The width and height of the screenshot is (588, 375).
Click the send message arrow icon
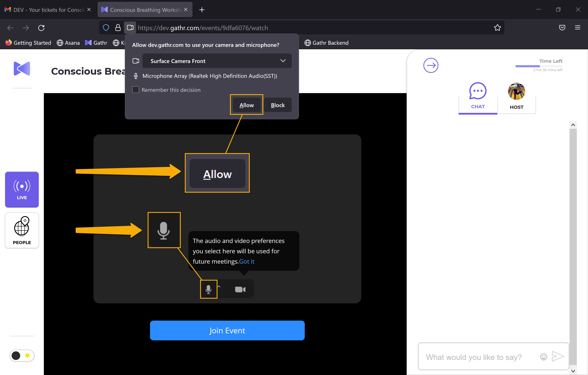point(557,357)
